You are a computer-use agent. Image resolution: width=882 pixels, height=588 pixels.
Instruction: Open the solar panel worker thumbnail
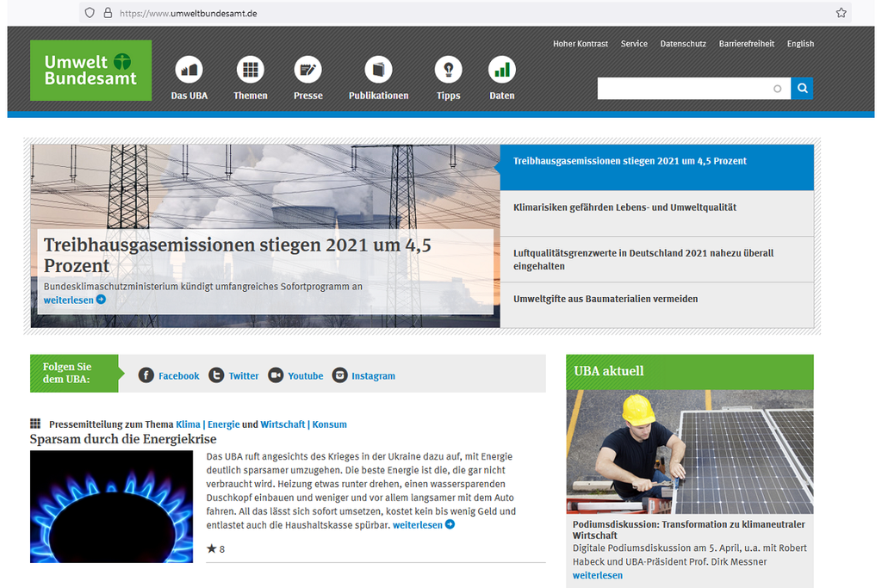[x=689, y=451]
